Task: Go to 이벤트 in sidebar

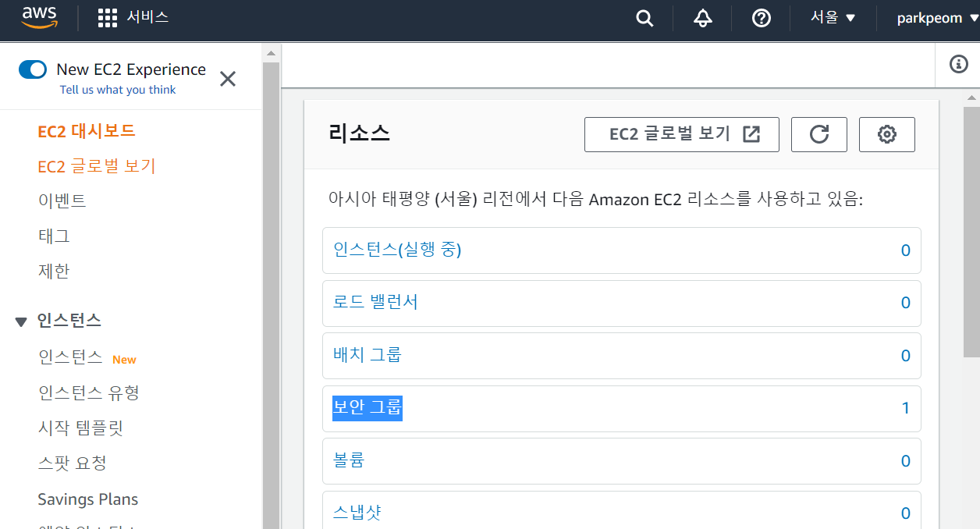Action: [x=62, y=201]
